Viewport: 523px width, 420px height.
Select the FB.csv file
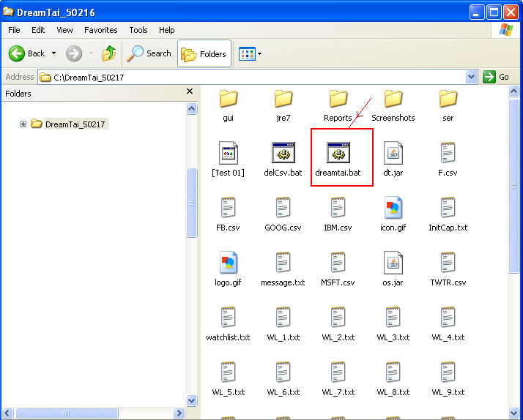(228, 214)
